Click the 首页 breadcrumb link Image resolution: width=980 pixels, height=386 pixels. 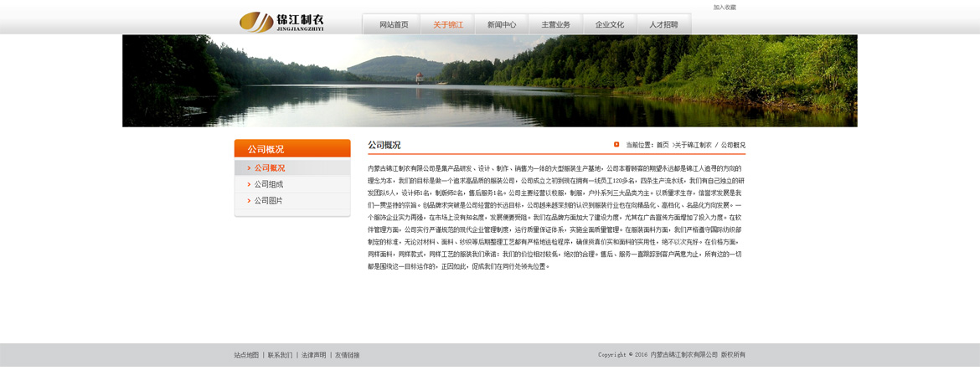click(663, 146)
